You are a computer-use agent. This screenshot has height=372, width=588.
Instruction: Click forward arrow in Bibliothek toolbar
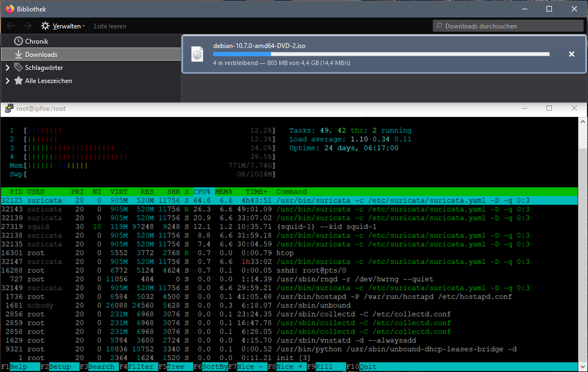click(x=27, y=26)
